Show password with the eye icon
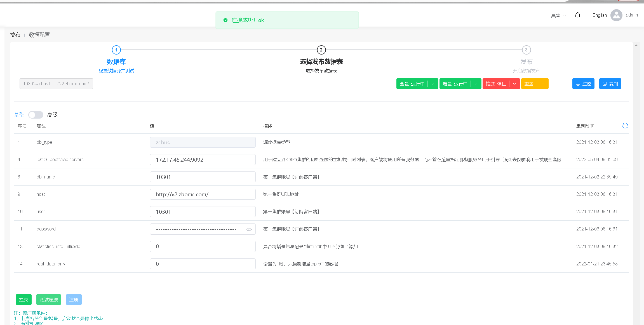The width and height of the screenshot is (644, 325). 249,229
